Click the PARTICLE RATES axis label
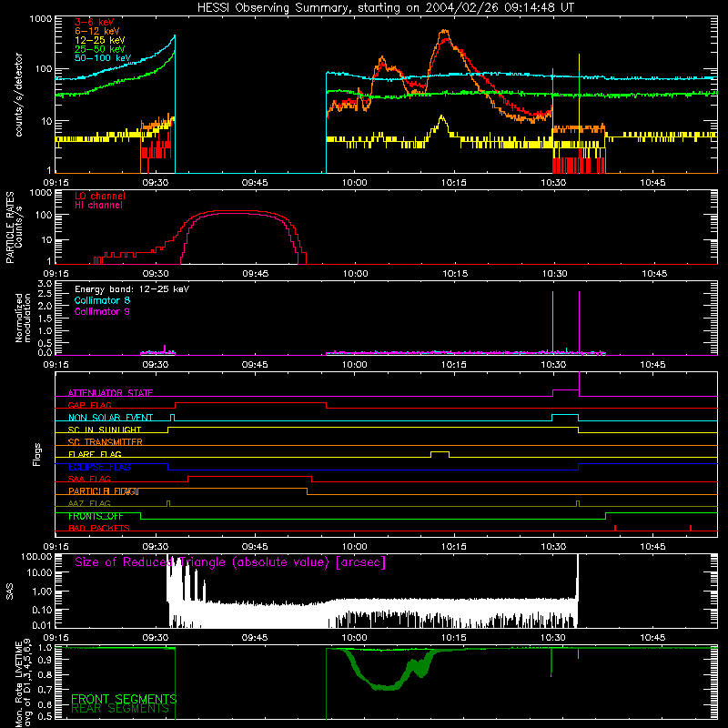The height and width of the screenshot is (728, 728). [x=10, y=227]
